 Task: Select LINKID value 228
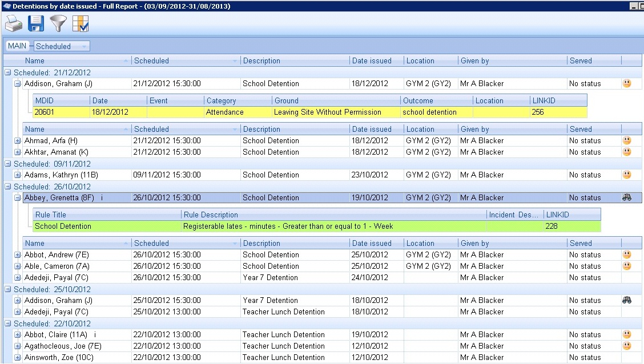(x=572, y=226)
